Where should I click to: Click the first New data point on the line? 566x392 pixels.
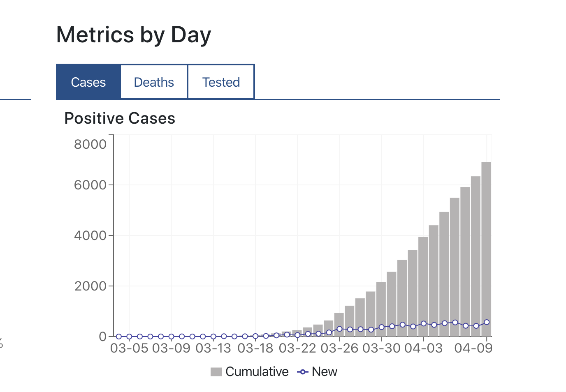click(x=119, y=337)
